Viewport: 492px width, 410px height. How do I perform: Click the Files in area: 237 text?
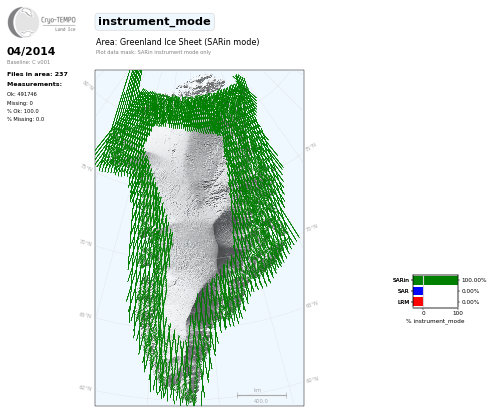(x=37, y=74)
